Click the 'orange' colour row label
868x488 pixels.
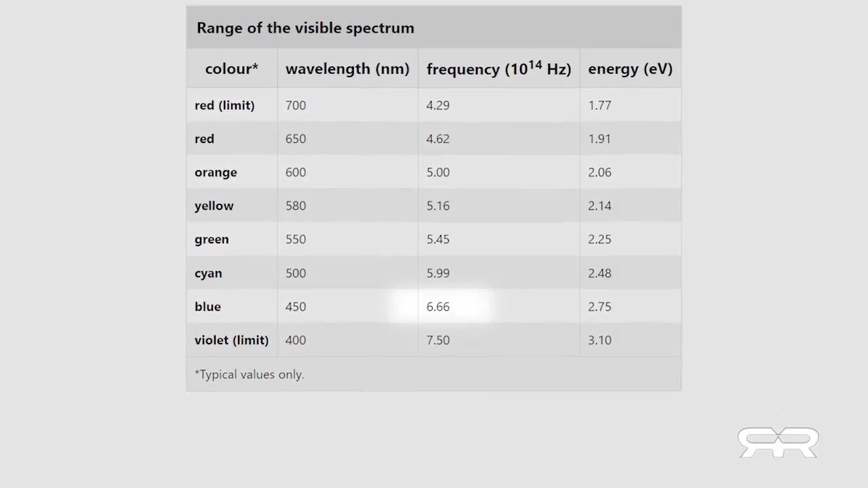tap(216, 172)
